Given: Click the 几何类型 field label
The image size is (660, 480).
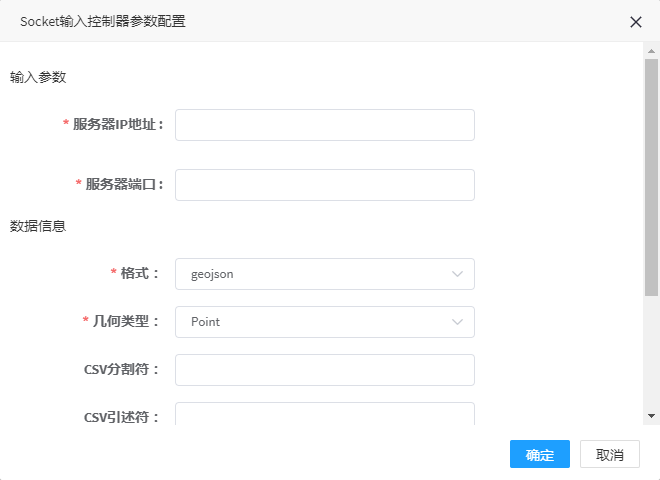Looking at the screenshot, I should (x=121, y=322).
